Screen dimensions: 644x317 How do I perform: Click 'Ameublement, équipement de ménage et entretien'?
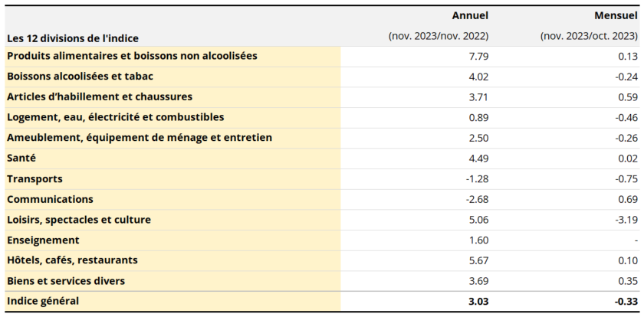tap(140, 138)
